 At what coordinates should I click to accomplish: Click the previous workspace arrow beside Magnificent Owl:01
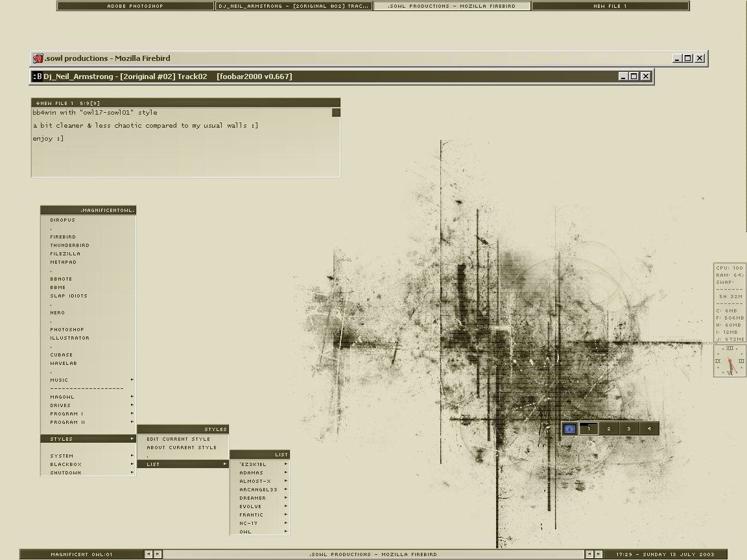pos(148,554)
